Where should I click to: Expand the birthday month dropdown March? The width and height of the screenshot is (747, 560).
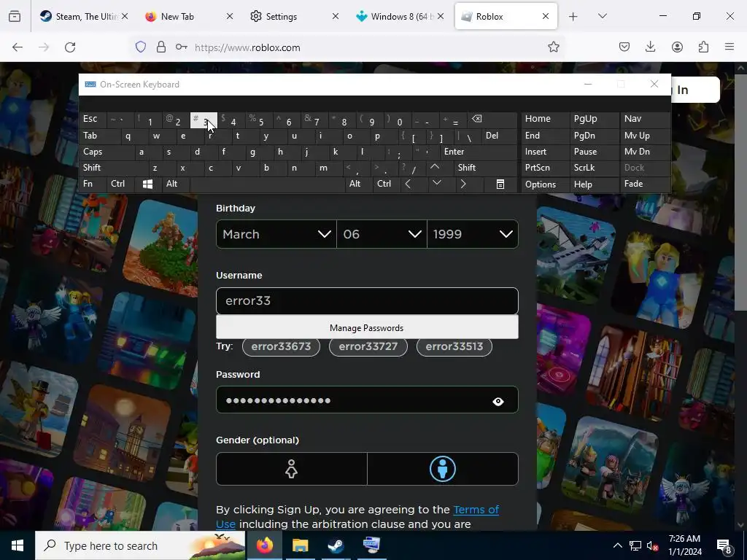tap(276, 234)
